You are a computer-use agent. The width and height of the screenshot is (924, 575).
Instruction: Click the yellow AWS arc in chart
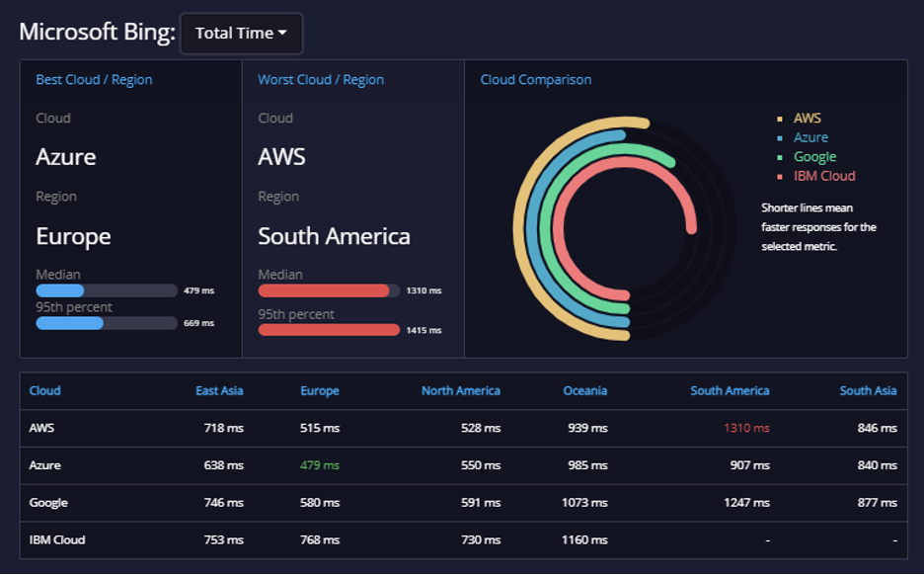pos(519,229)
